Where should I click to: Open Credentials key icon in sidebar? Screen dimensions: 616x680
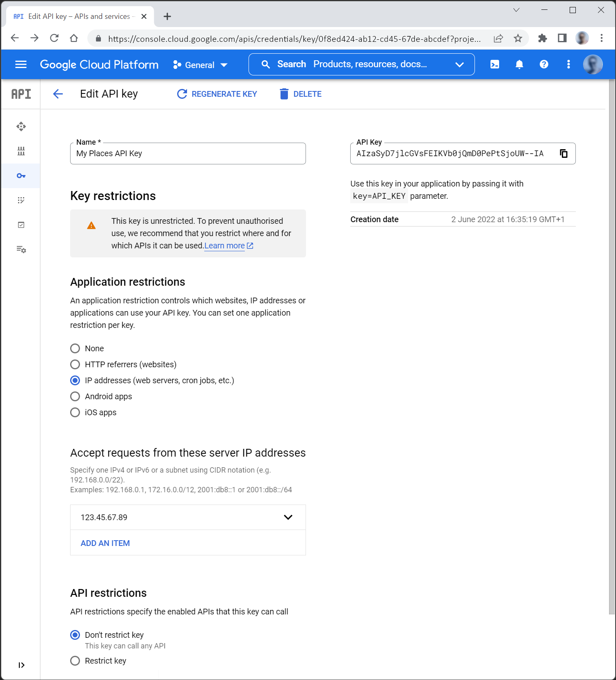click(21, 176)
